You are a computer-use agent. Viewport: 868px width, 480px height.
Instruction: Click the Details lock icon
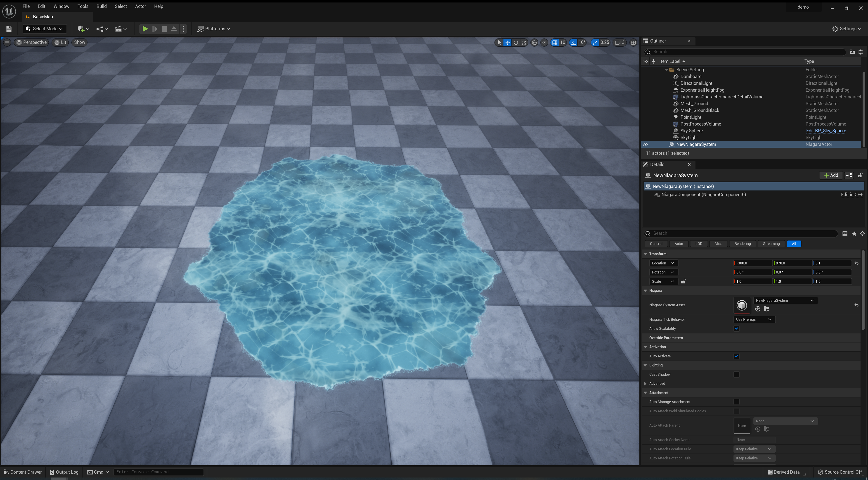(860, 176)
